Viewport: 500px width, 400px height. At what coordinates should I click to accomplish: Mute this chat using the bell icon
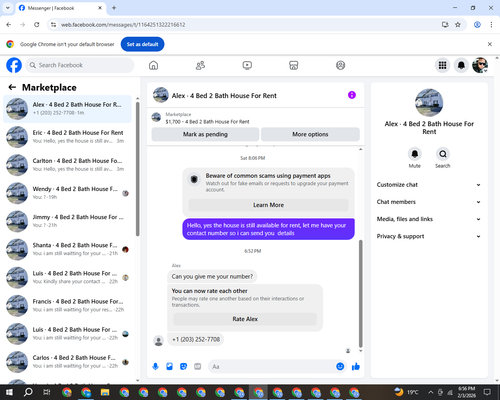[415, 154]
